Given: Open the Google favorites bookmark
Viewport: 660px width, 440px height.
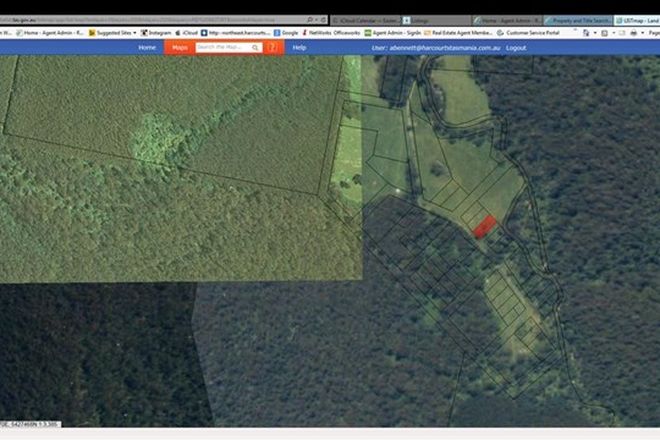Looking at the screenshot, I should coord(286,32).
